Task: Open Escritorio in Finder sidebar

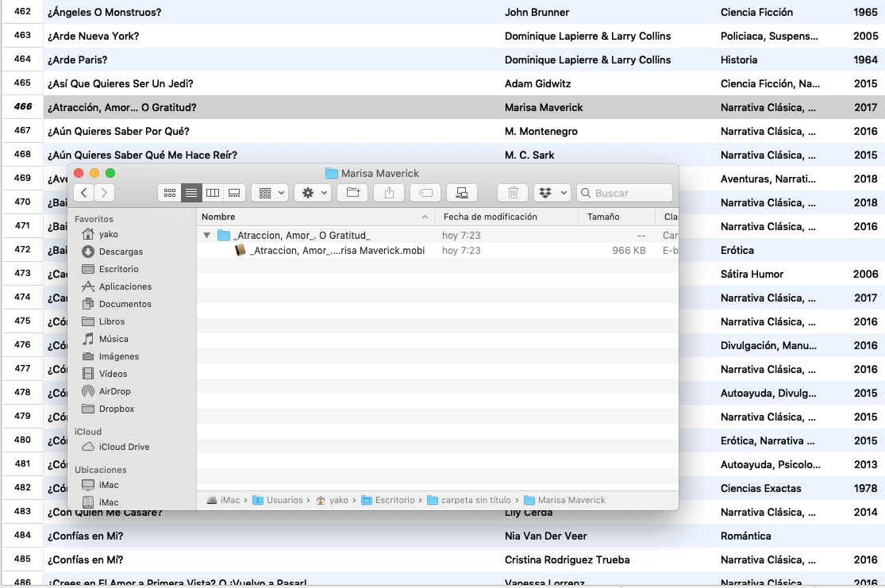Action: pos(110,269)
